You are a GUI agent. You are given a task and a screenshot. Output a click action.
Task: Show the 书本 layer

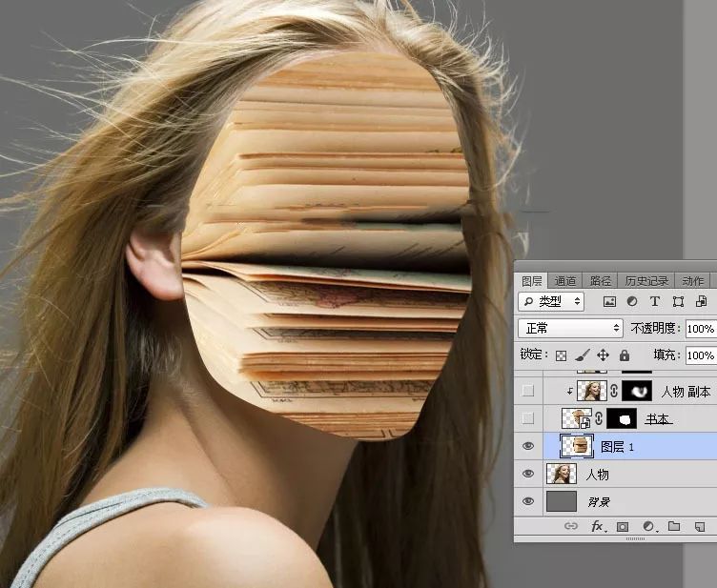click(x=528, y=418)
